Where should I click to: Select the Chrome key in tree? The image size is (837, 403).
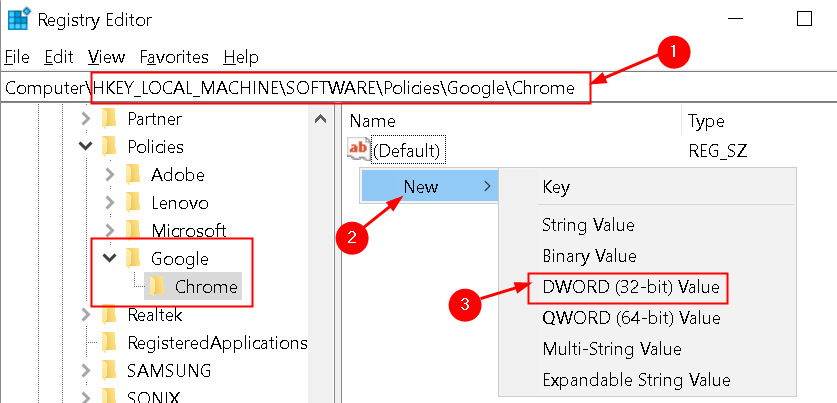point(206,287)
